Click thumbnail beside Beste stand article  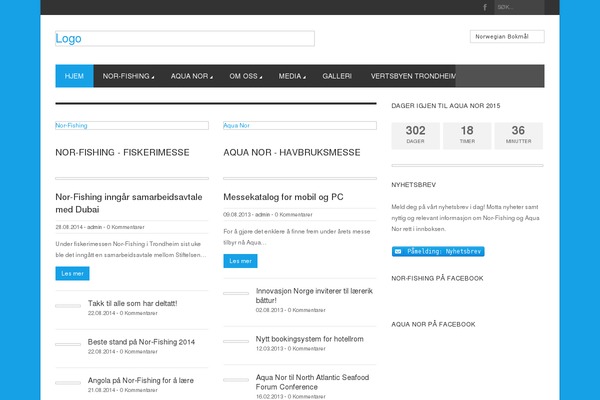(68, 344)
